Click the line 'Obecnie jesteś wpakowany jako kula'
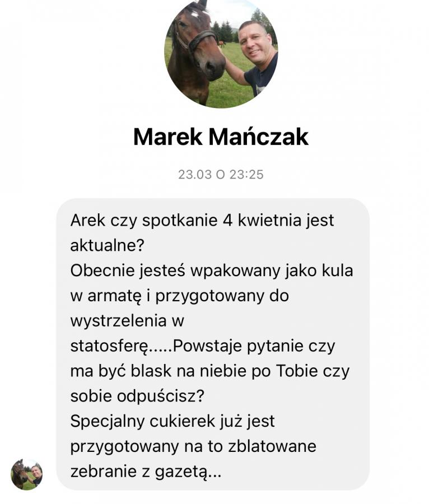This screenshot has height=504, width=429. coord(212,270)
